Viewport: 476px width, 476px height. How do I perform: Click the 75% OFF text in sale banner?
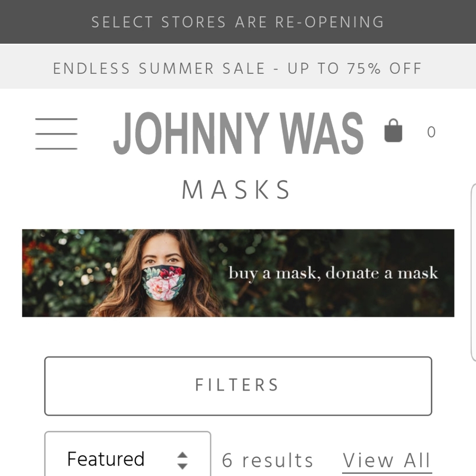point(385,68)
